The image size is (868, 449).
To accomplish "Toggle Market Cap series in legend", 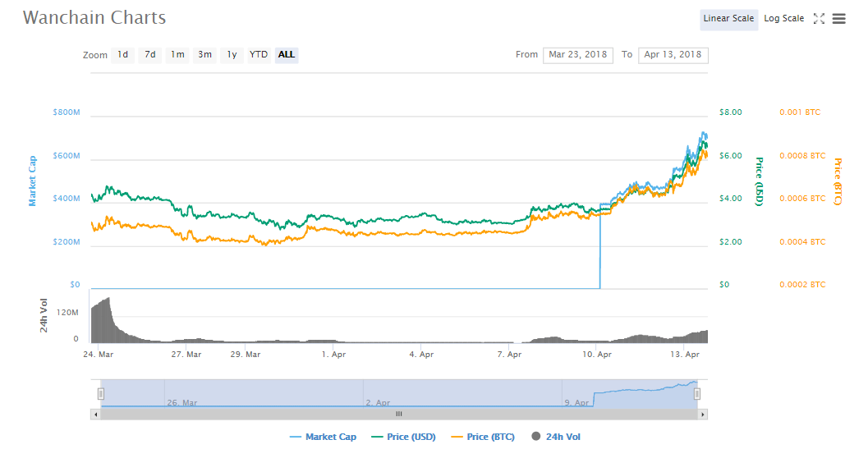I will pos(324,437).
